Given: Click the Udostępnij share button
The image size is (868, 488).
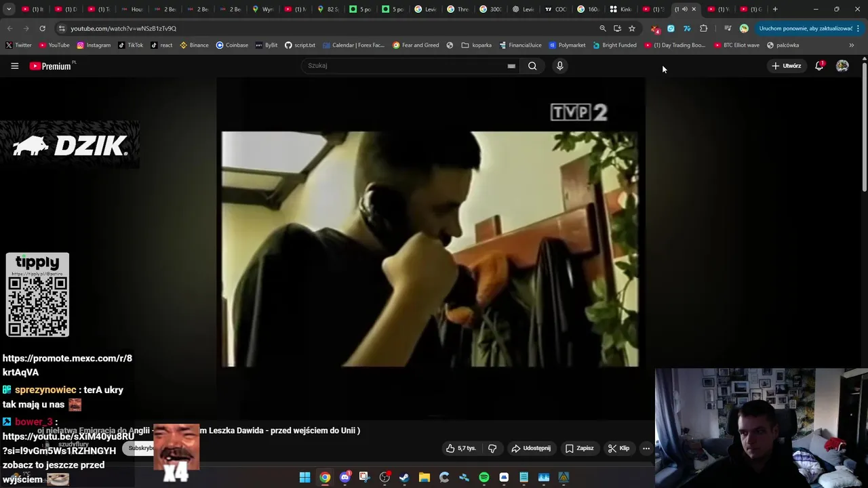Looking at the screenshot, I should coord(531,448).
